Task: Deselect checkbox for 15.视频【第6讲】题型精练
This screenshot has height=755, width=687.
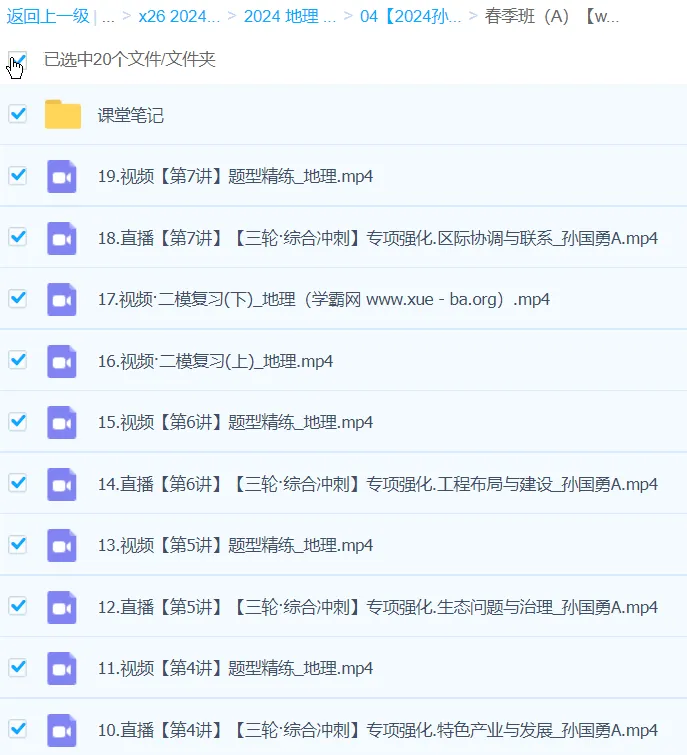Action: [17, 421]
